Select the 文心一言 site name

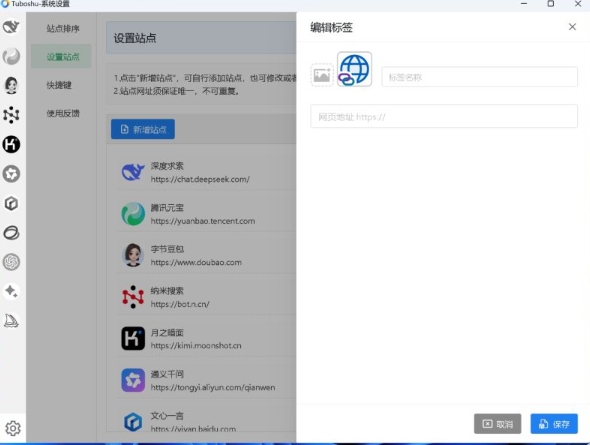click(x=167, y=416)
